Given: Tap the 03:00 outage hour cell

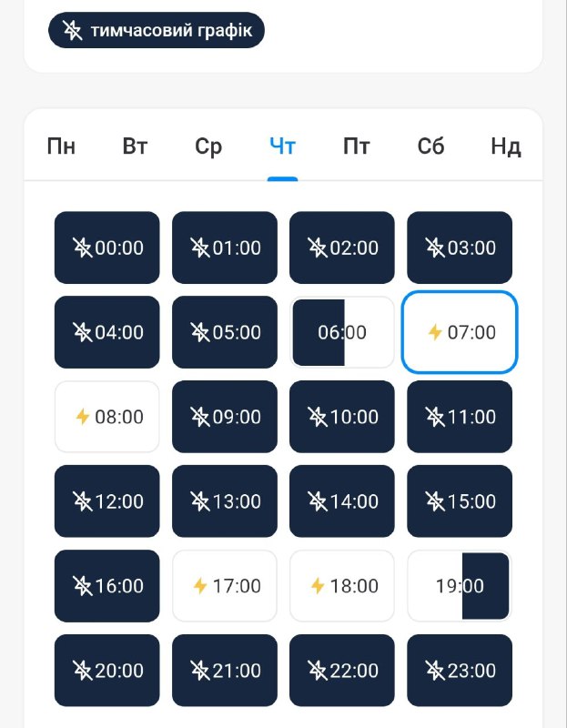Looking at the screenshot, I should tap(460, 248).
